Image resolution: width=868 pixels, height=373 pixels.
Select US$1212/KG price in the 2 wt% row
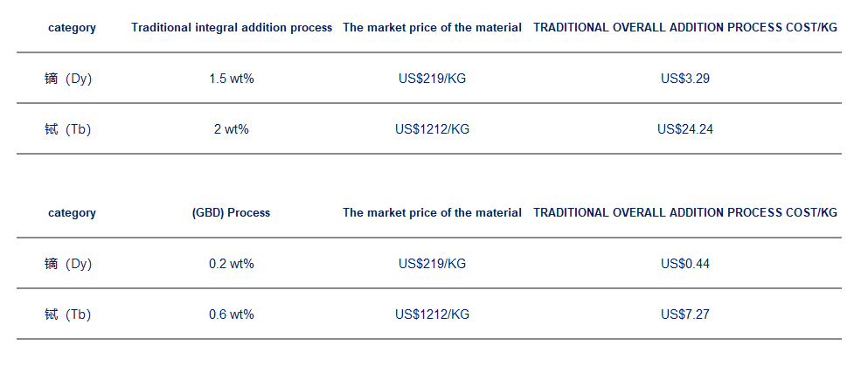432,129
